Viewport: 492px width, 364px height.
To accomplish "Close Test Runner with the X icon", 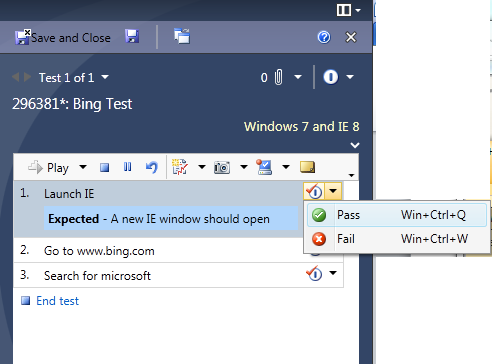I will (351, 37).
